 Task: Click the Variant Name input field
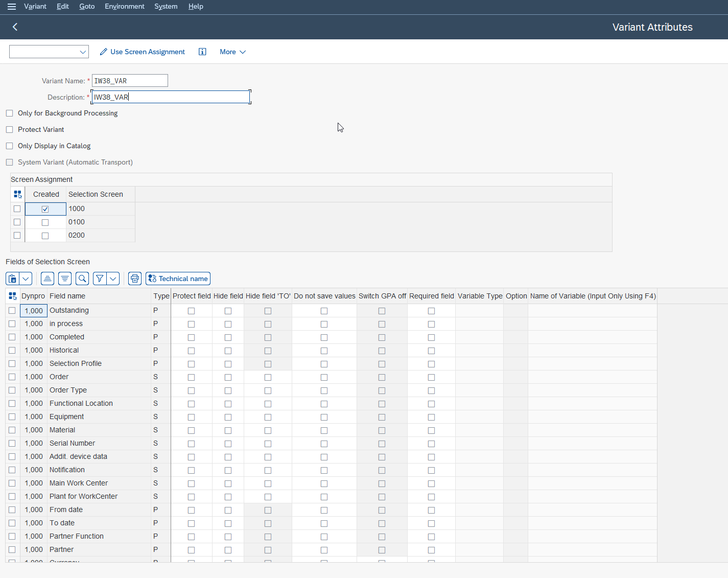[x=130, y=81]
